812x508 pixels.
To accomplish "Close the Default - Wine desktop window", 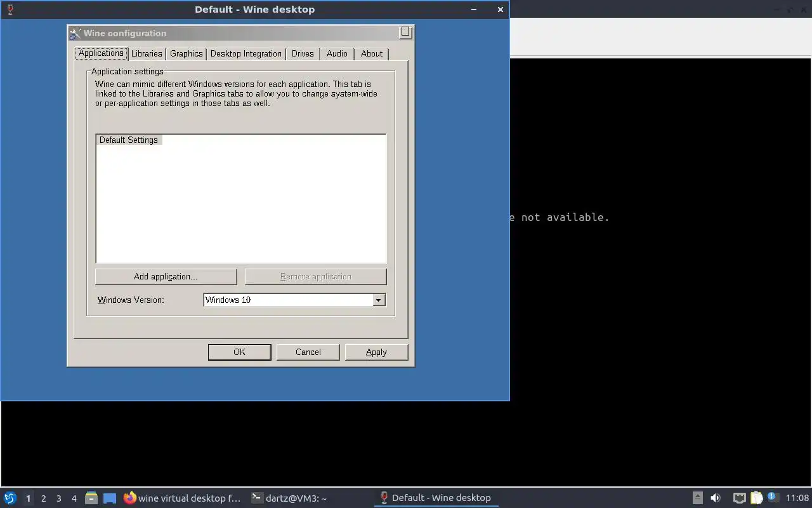I will (x=500, y=10).
